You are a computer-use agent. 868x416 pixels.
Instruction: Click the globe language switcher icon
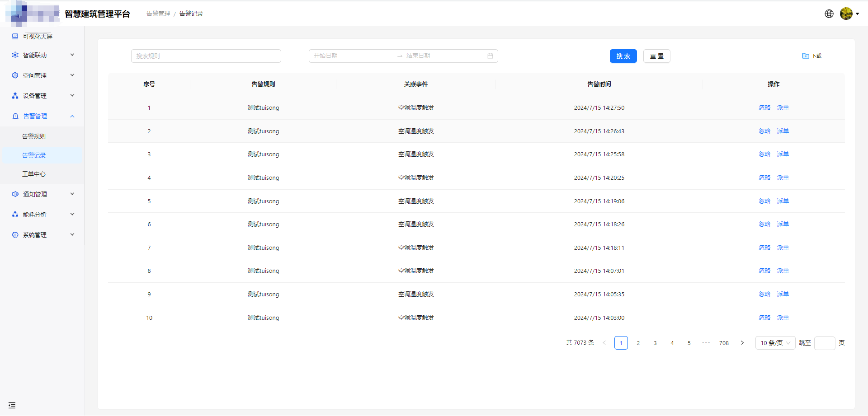tap(829, 14)
